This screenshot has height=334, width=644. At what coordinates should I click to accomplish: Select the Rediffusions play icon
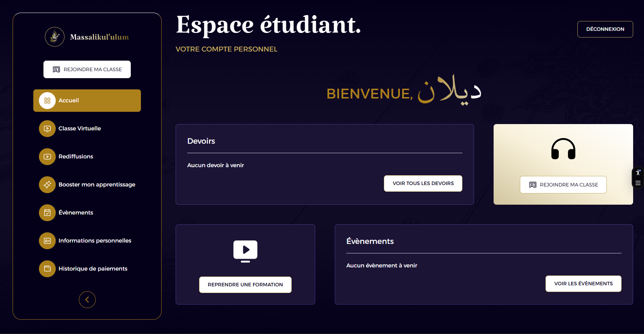click(47, 157)
